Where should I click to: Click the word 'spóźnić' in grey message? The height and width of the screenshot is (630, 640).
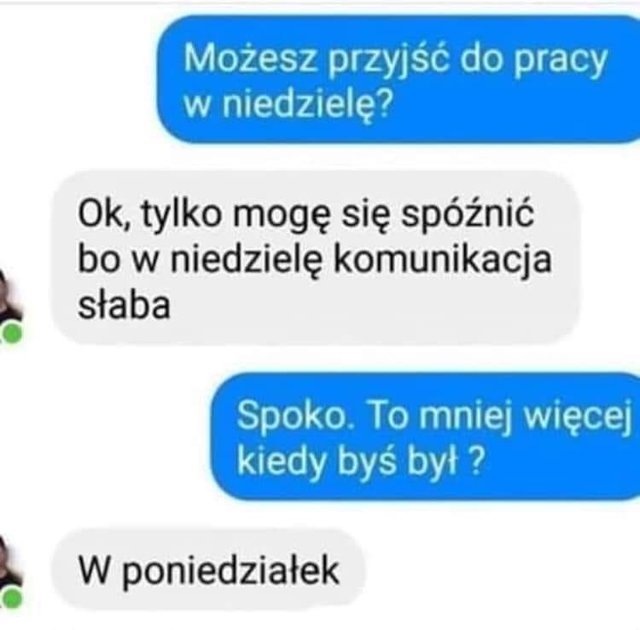468,216
